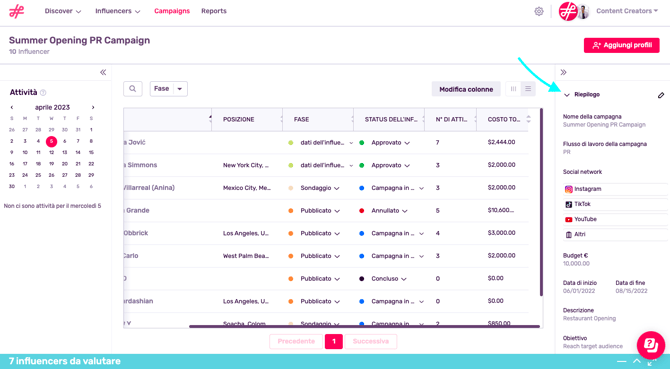Click the Mexico City position cell
Image resolution: width=670 pixels, height=369 pixels.
click(x=247, y=188)
